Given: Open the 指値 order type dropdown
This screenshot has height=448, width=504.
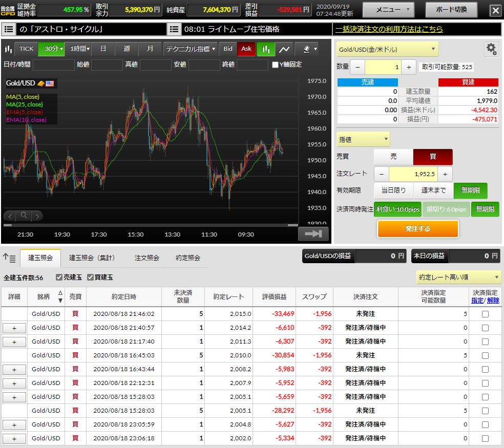Looking at the screenshot, I should tap(363, 139).
